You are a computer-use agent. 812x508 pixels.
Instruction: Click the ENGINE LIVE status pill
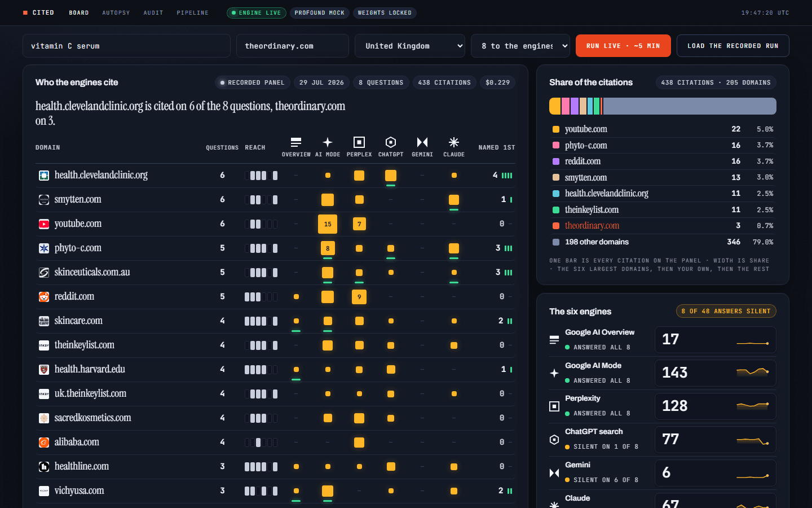coord(257,13)
